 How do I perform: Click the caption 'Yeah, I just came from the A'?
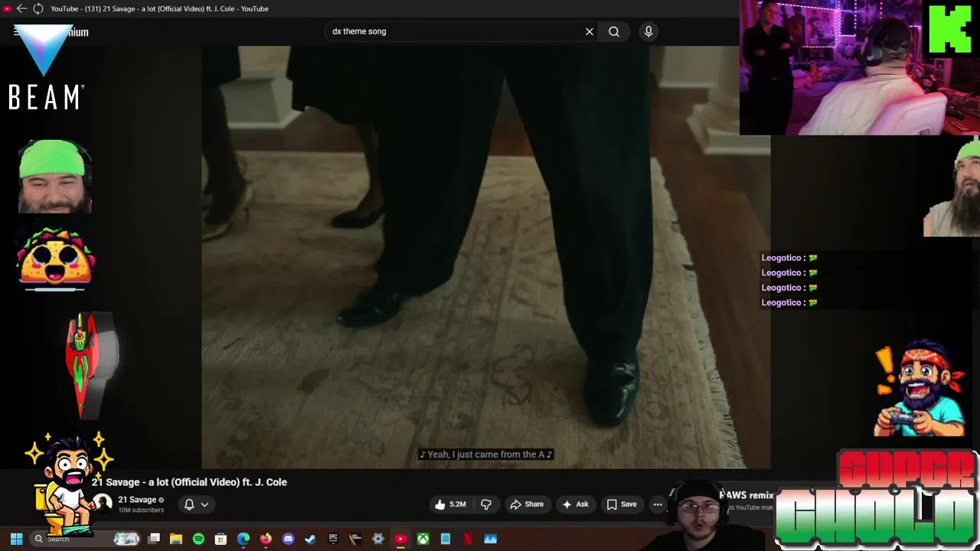point(485,455)
